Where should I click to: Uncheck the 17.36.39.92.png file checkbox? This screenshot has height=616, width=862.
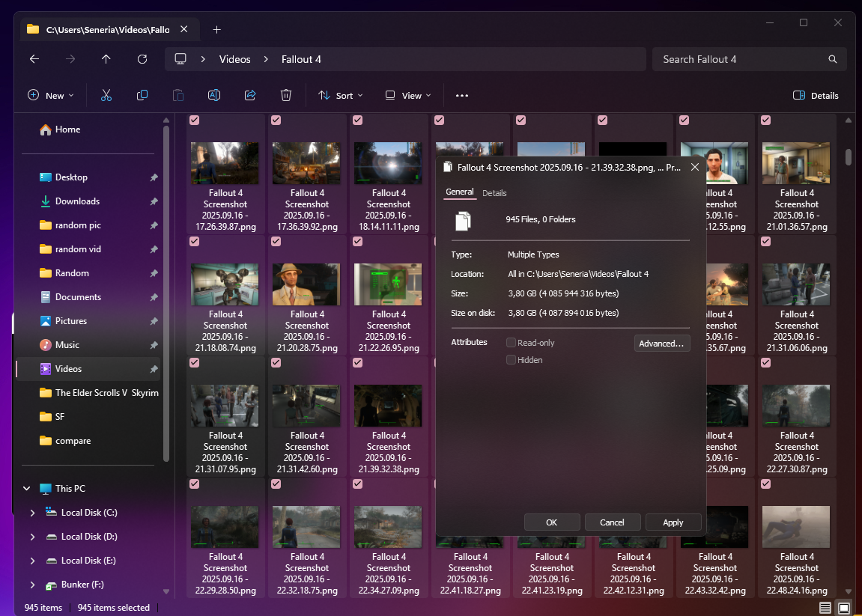click(276, 120)
